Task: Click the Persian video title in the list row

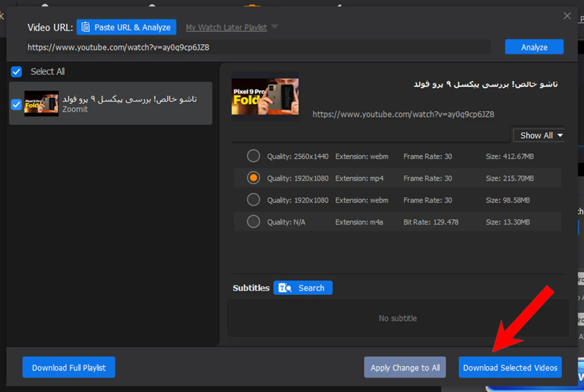Action: pyautogui.click(x=130, y=99)
